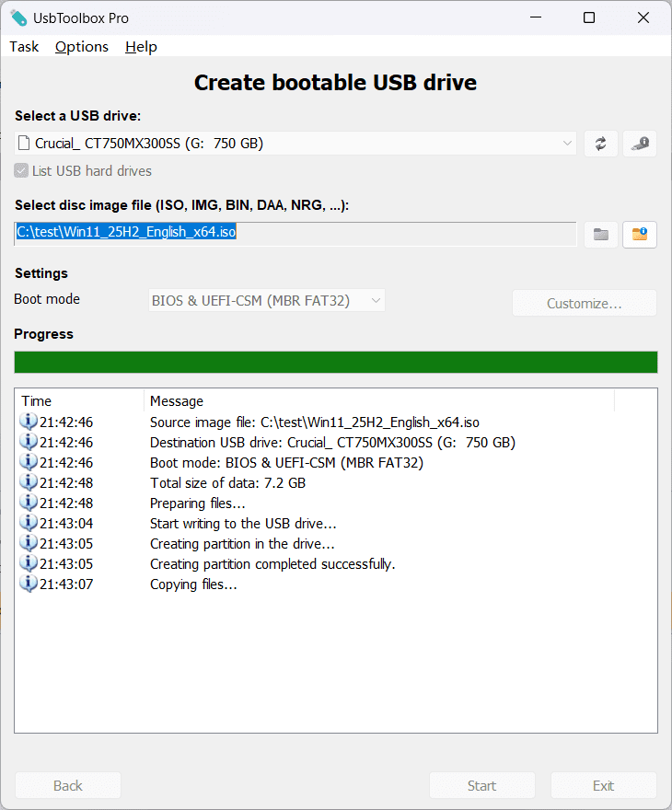Expand the USB drive selection dropdown

click(567, 144)
